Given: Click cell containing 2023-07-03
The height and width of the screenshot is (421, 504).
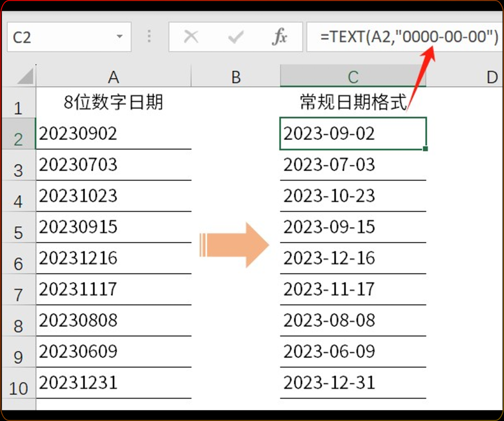Looking at the screenshot, I should (353, 165).
